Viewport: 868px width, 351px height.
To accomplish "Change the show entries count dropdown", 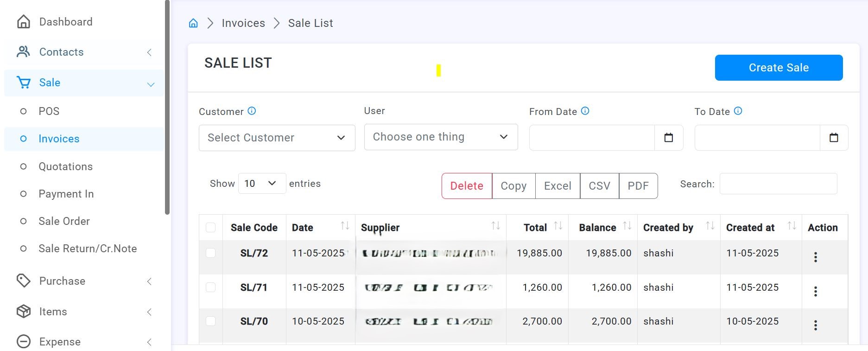I will 261,184.
